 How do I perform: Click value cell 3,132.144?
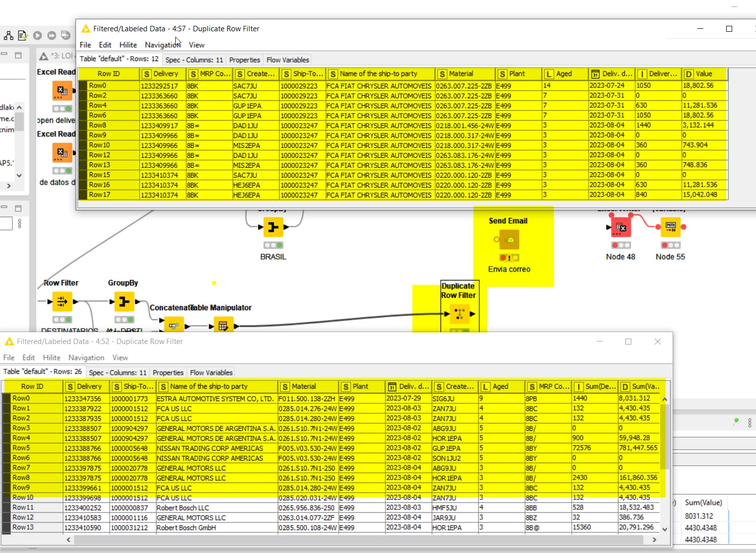(704, 125)
